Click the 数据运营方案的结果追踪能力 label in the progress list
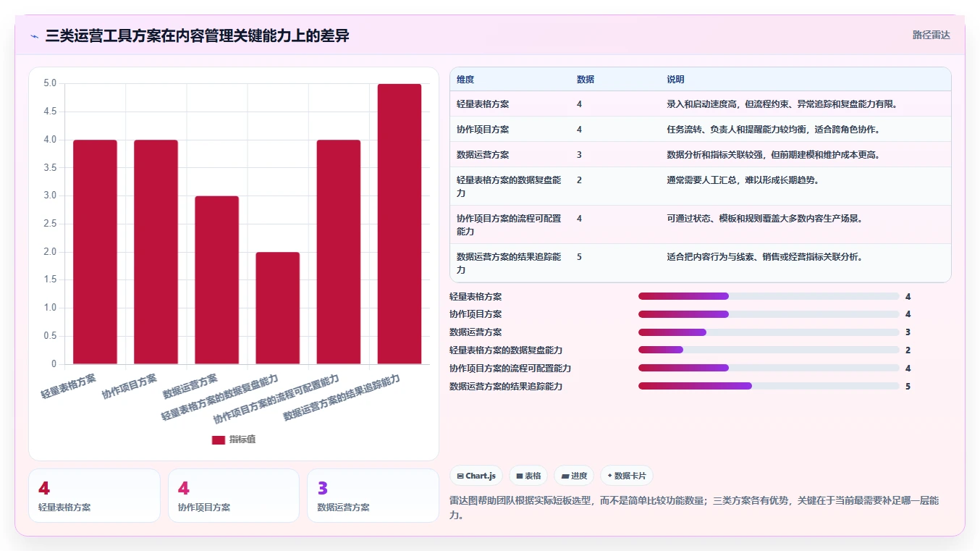Screen dimensions: 980x551 coord(506,386)
